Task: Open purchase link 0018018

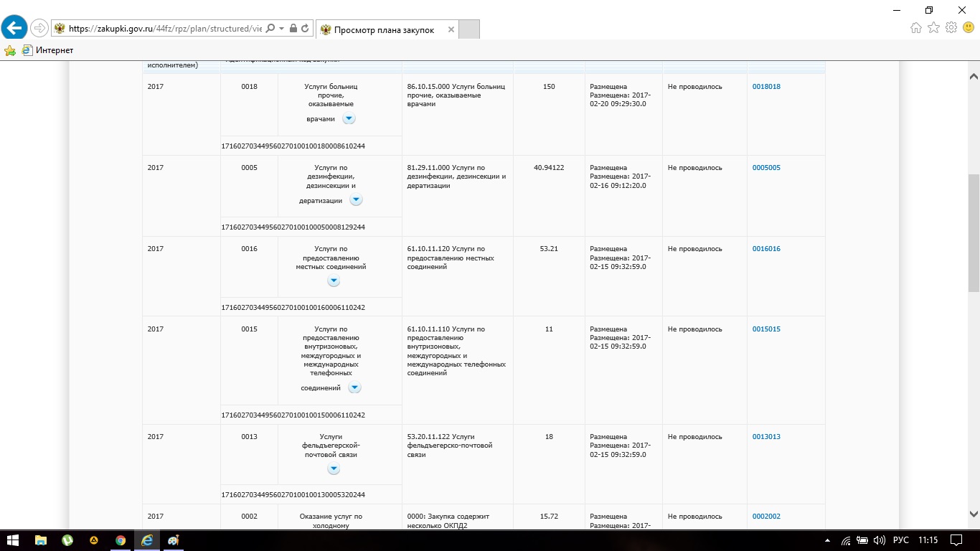Action: pos(766,87)
